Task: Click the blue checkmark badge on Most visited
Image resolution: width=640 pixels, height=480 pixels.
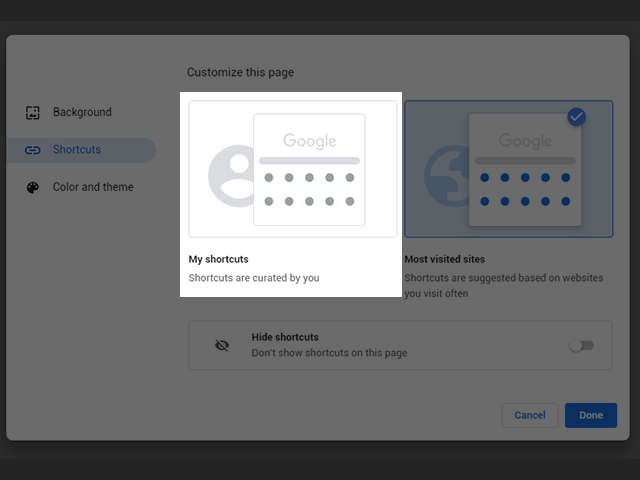Action: [x=576, y=117]
